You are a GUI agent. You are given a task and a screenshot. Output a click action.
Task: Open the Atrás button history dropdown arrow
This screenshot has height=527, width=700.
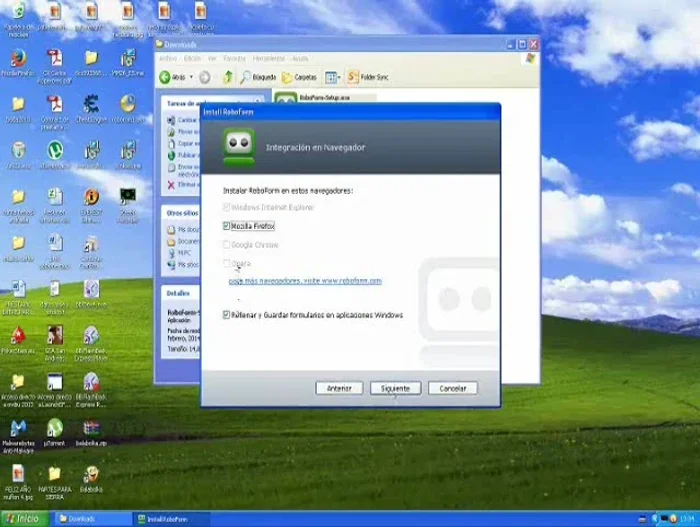[191, 77]
